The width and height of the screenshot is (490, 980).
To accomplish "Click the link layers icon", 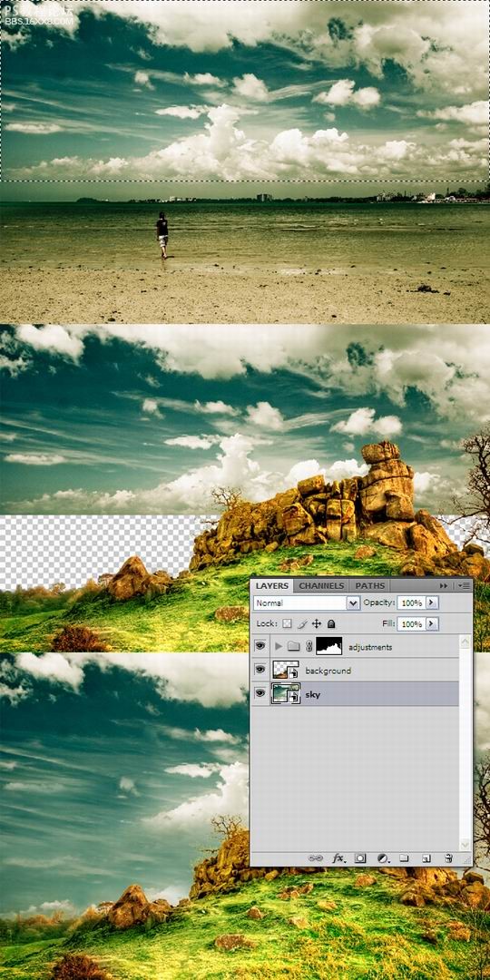I will coord(316,858).
